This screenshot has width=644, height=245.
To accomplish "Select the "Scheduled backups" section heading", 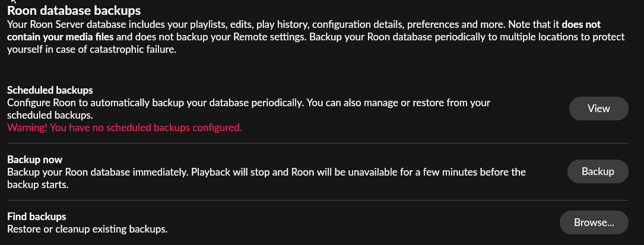I will tap(50, 91).
